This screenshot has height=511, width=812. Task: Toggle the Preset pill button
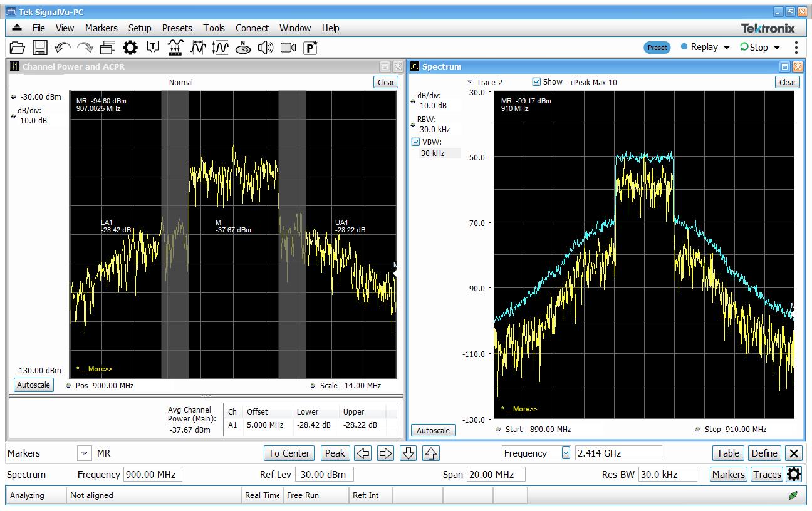coord(657,48)
